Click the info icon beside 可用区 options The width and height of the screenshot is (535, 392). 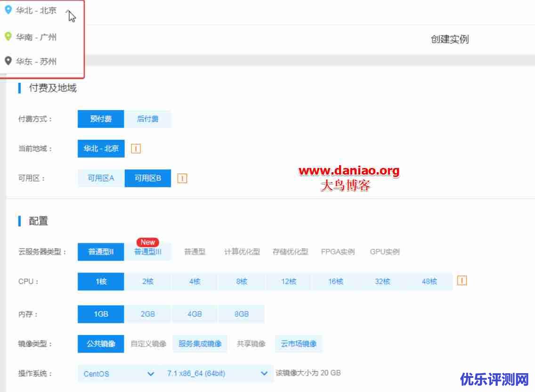point(182,178)
